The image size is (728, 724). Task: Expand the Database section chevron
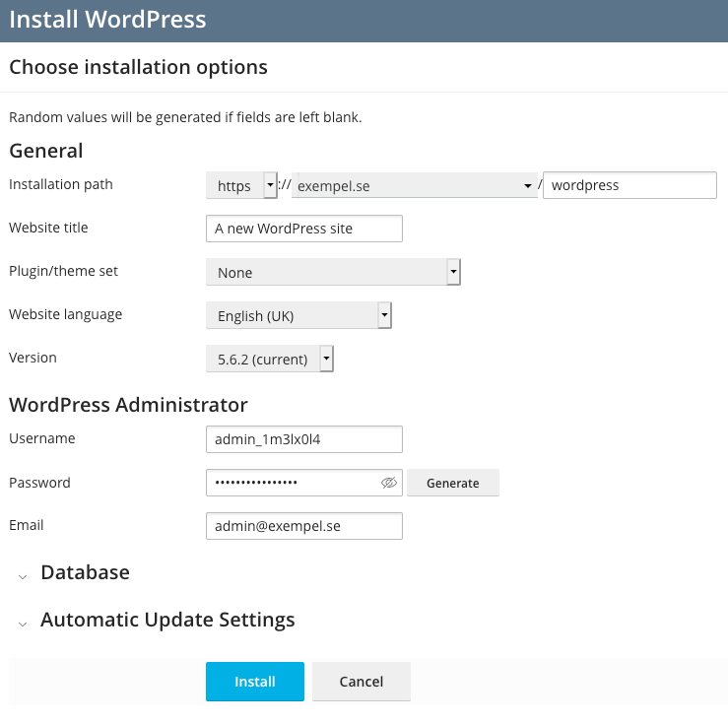(x=23, y=575)
